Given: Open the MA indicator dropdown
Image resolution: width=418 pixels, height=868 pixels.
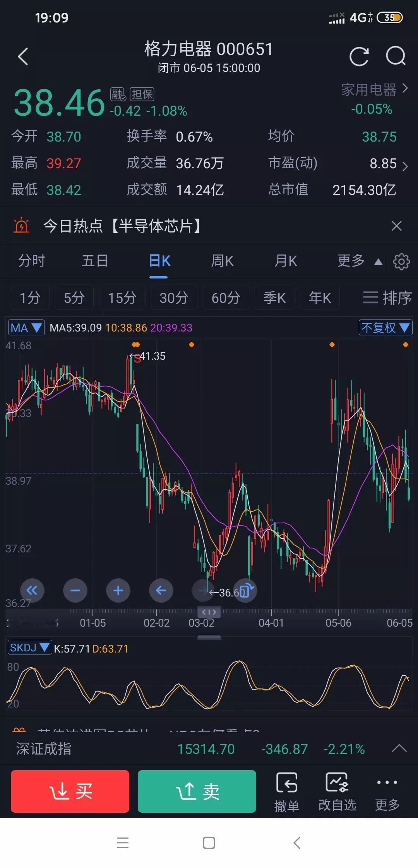Looking at the screenshot, I should (26, 328).
